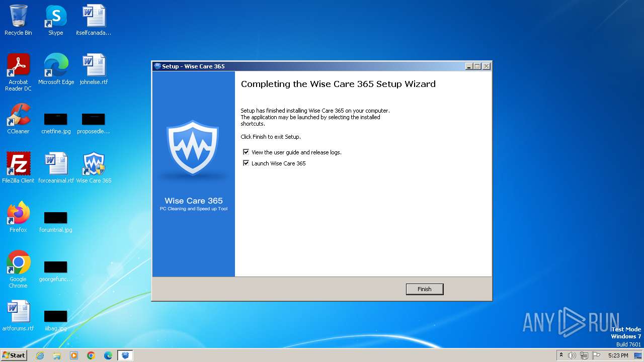644x362 pixels.
Task: Open Chrome from the taskbar
Action: tap(91, 355)
